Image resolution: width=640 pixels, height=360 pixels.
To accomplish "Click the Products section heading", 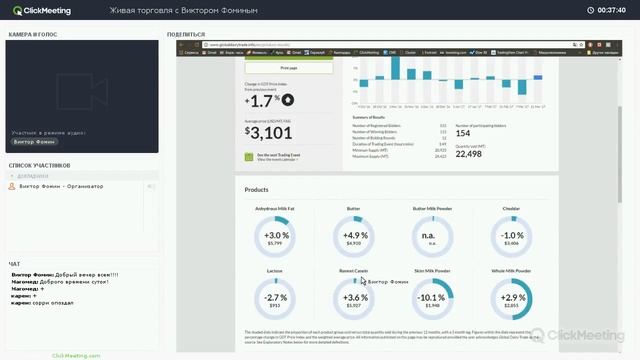I will 256,190.
